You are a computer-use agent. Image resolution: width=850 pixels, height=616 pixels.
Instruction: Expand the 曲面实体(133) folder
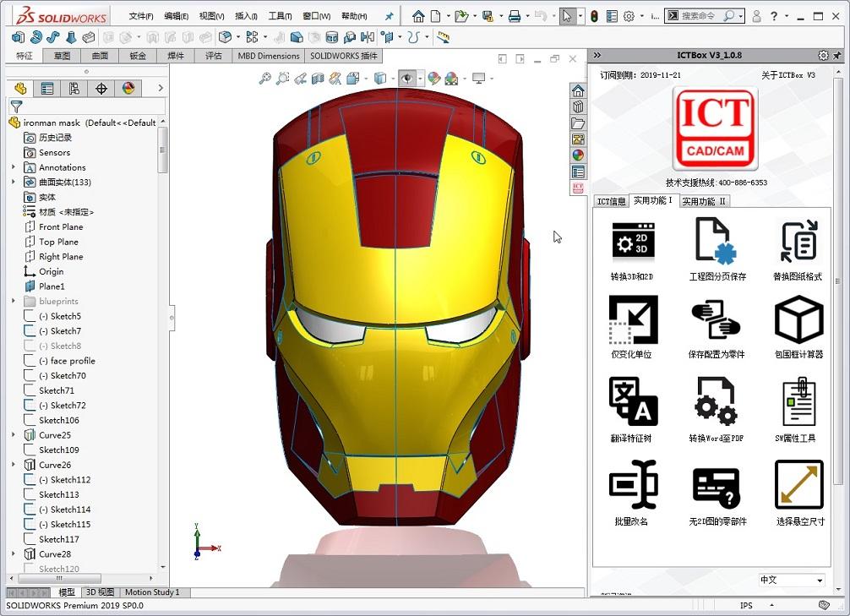click(x=14, y=183)
